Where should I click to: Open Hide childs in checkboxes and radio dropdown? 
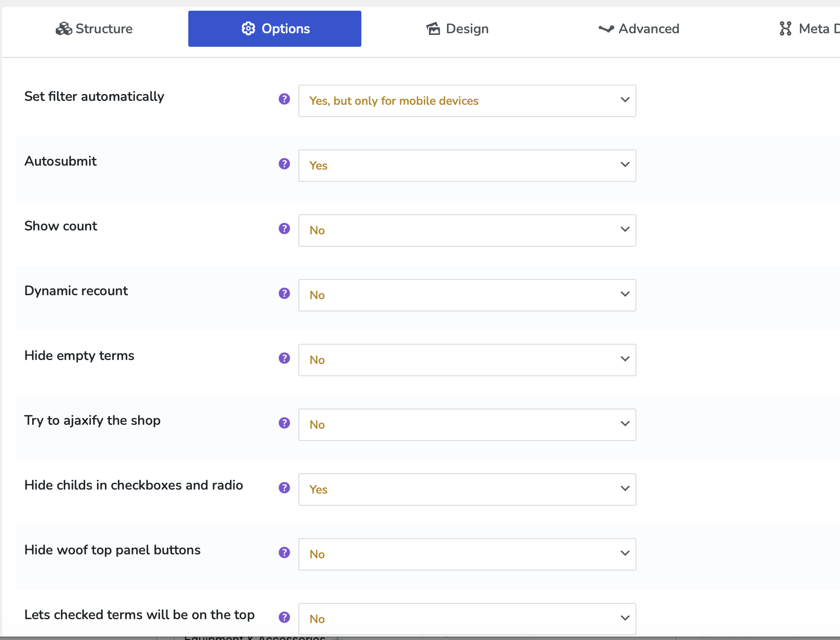[x=467, y=490]
